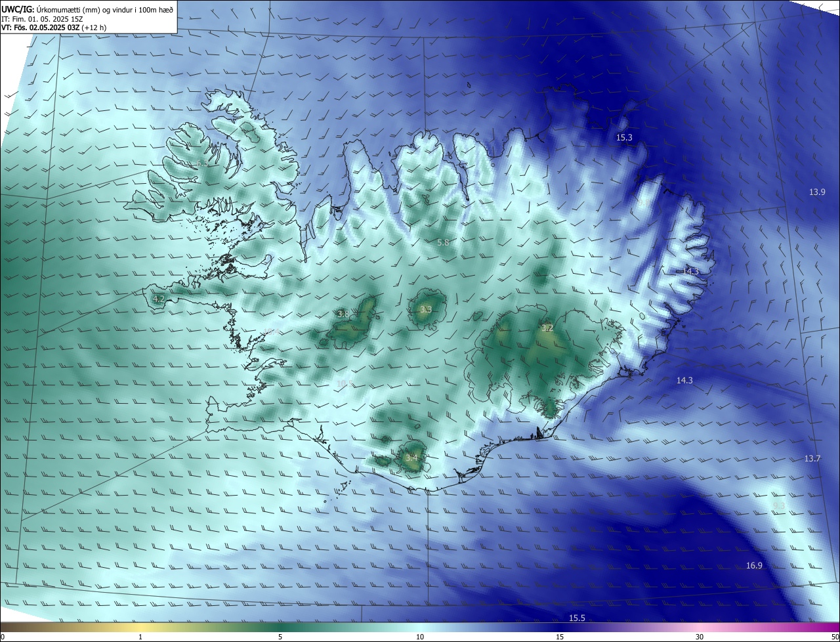Click the color scale tick label 15

pos(560,637)
